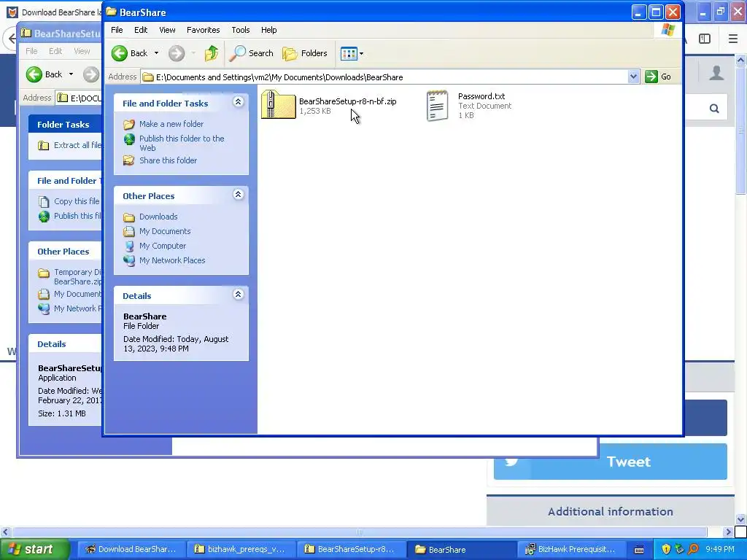Click the vertical scrollbar down arrow
The height and width of the screenshot is (560, 747).
click(741, 519)
